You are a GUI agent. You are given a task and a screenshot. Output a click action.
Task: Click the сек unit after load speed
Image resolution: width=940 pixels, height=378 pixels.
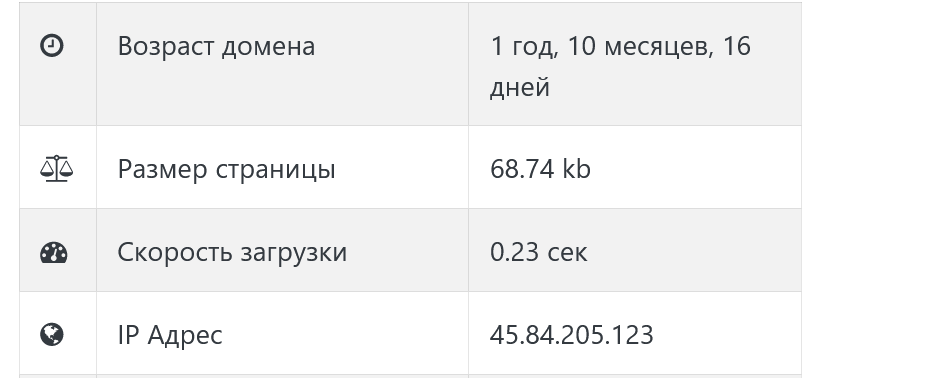pyautogui.click(x=567, y=253)
